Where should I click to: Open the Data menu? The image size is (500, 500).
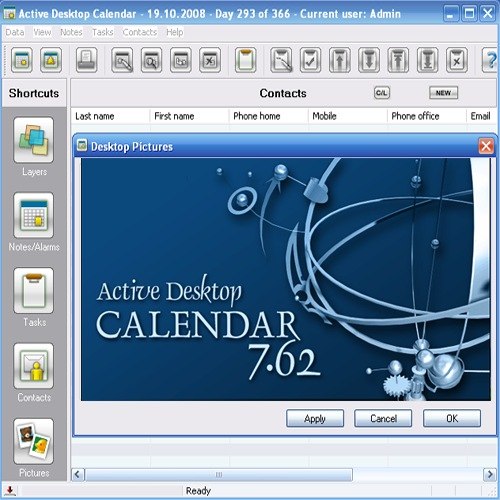(15, 32)
